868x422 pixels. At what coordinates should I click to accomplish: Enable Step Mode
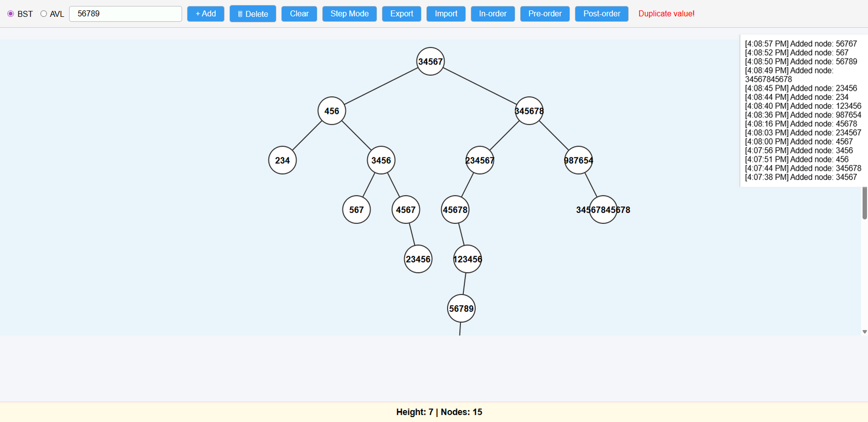tap(349, 14)
